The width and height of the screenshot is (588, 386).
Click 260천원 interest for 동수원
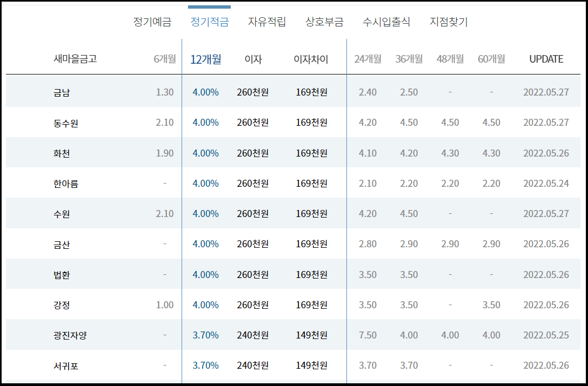pos(253,123)
